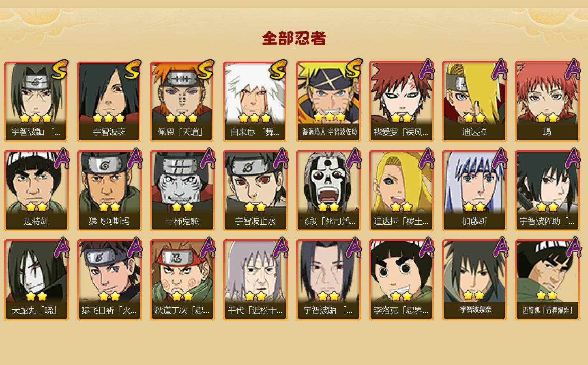Choose the 宇智波泉奈 character card

click(x=474, y=280)
